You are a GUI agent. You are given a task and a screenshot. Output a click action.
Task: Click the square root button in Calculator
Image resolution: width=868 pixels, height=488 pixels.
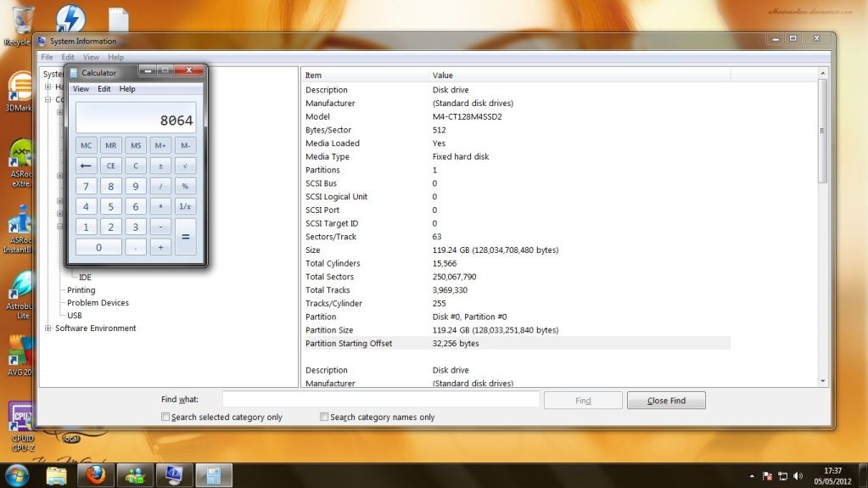185,165
